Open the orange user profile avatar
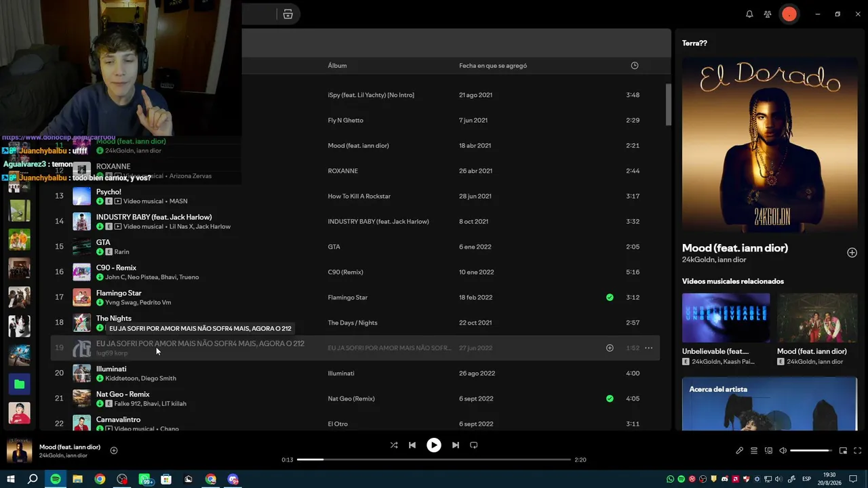Image resolution: width=868 pixels, height=488 pixels. (789, 14)
